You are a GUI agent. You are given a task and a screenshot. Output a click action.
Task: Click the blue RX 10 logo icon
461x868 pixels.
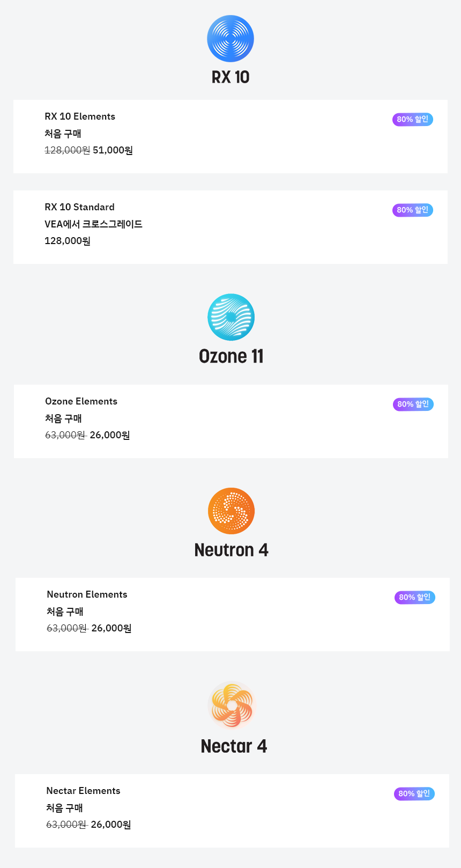pos(230,39)
